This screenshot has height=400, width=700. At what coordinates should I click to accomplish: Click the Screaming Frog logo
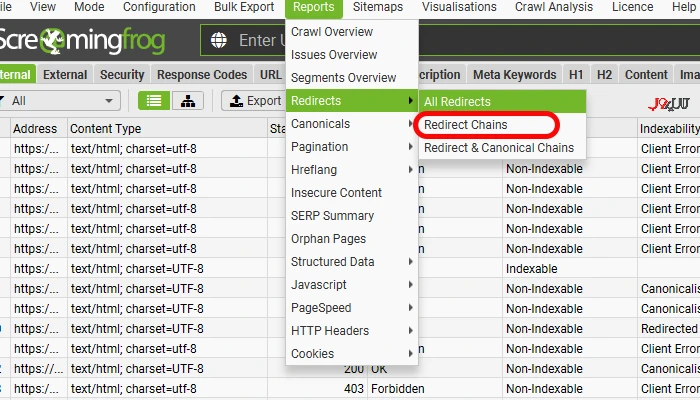[83, 41]
